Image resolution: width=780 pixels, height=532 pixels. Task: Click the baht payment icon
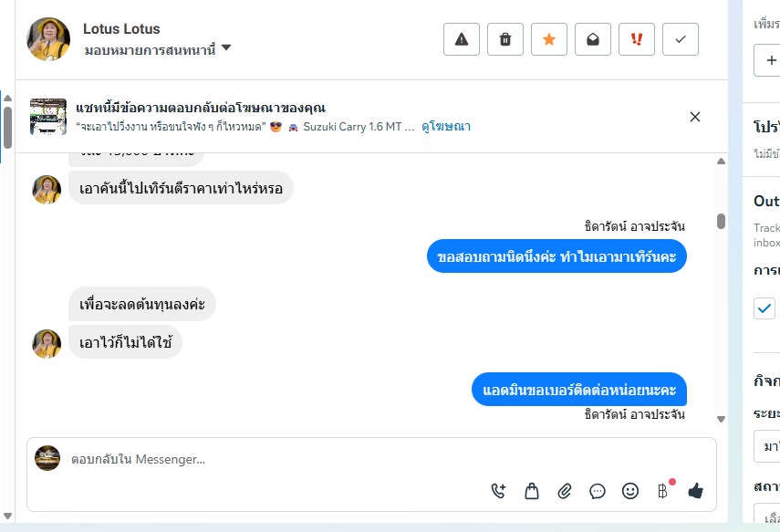pos(663,491)
